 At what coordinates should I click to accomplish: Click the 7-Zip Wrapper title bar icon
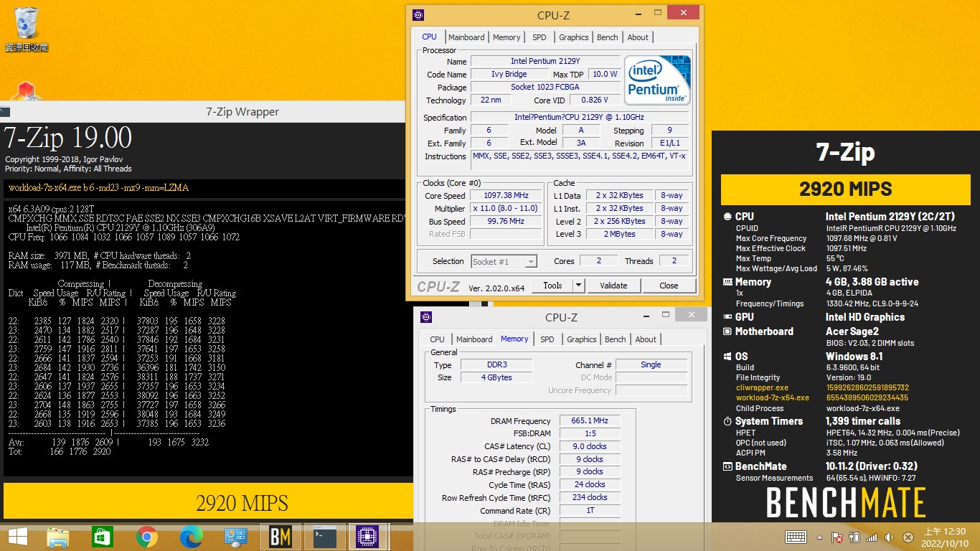click(x=4, y=112)
